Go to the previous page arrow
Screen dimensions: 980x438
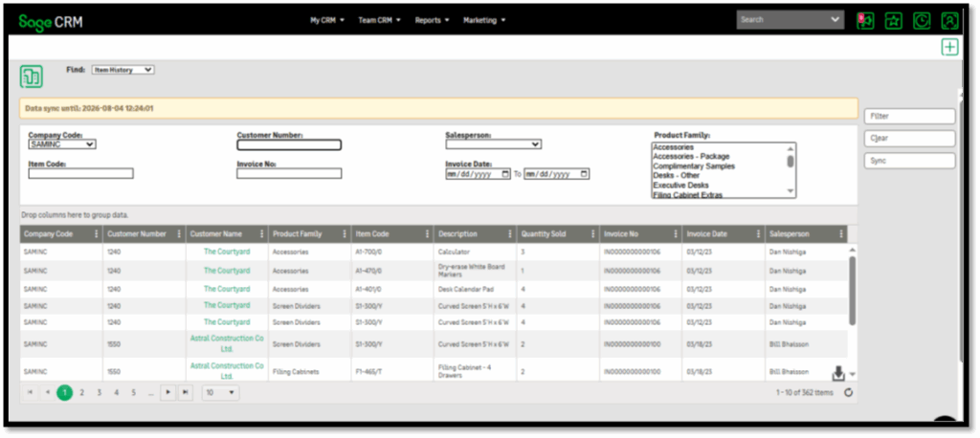coord(48,392)
